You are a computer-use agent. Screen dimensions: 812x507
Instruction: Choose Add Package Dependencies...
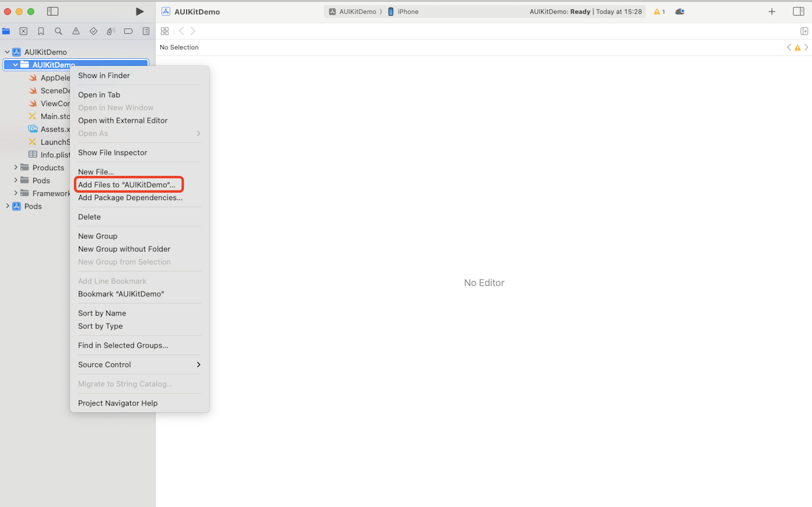[x=140, y=198]
